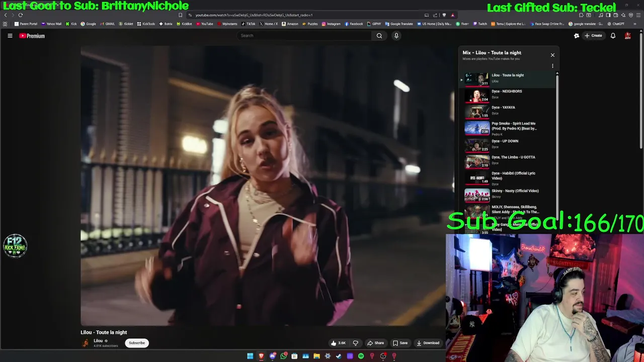Open Kicklet bookmark

point(126,24)
